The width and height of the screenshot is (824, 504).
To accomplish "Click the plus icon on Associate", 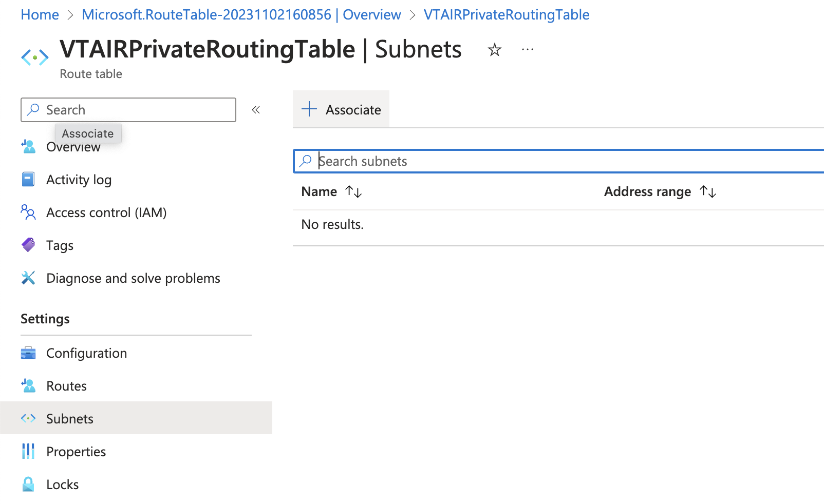I will click(309, 109).
